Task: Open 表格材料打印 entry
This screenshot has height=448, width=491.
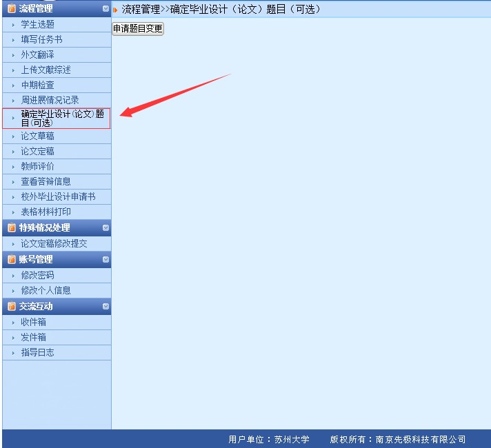Action: (x=57, y=212)
